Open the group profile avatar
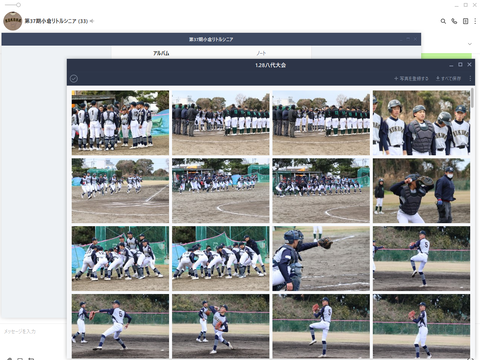 coord(13,21)
